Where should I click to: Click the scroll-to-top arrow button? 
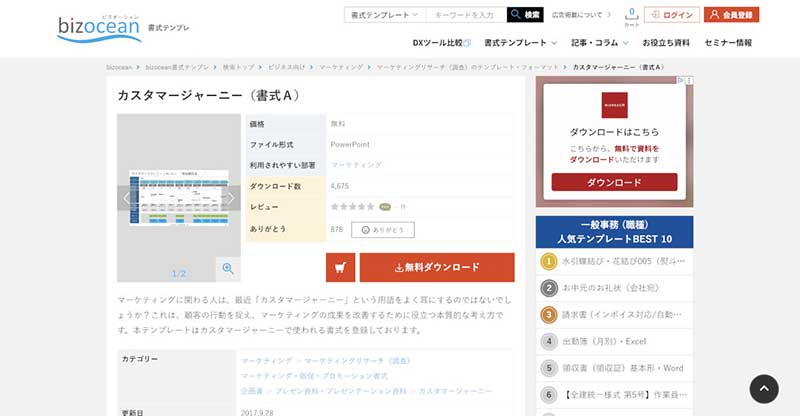(764, 389)
